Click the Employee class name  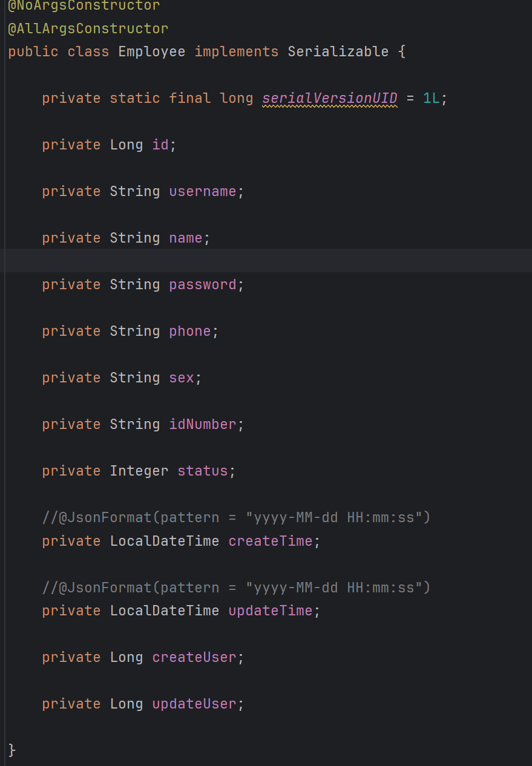[x=152, y=51]
